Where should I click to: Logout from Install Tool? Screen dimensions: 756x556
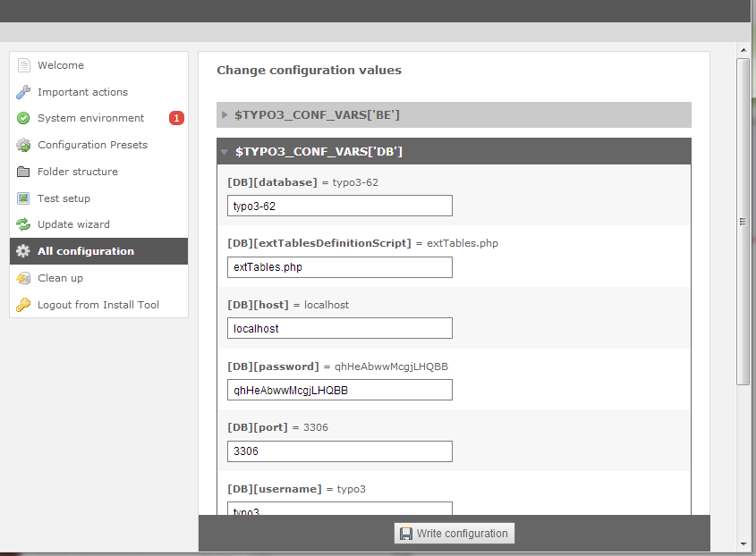(x=98, y=305)
